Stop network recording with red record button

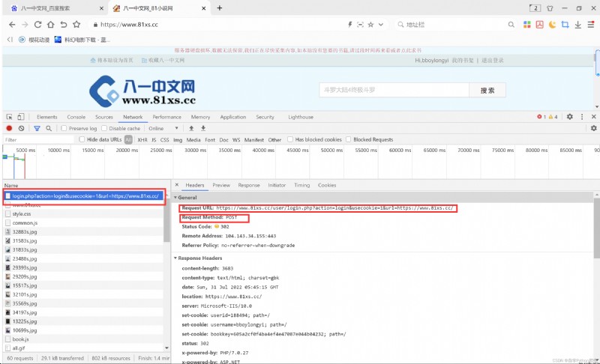click(x=9, y=128)
